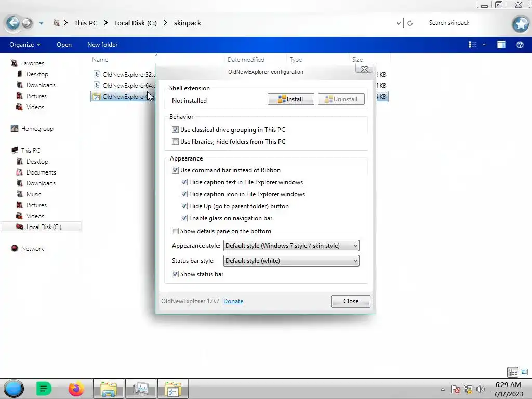Screen dimensions: 532x399
Task: Sort by Date modified column header
Action: point(246,59)
